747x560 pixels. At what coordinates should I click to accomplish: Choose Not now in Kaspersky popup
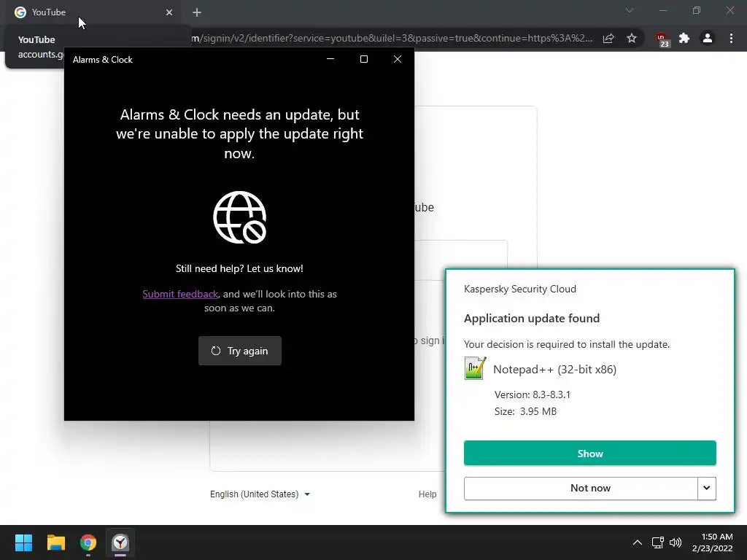(581, 488)
